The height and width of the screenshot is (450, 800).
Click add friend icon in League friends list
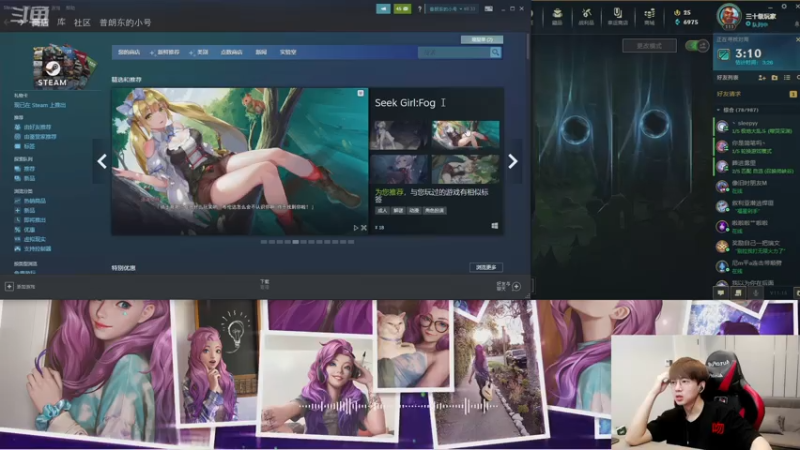click(762, 78)
